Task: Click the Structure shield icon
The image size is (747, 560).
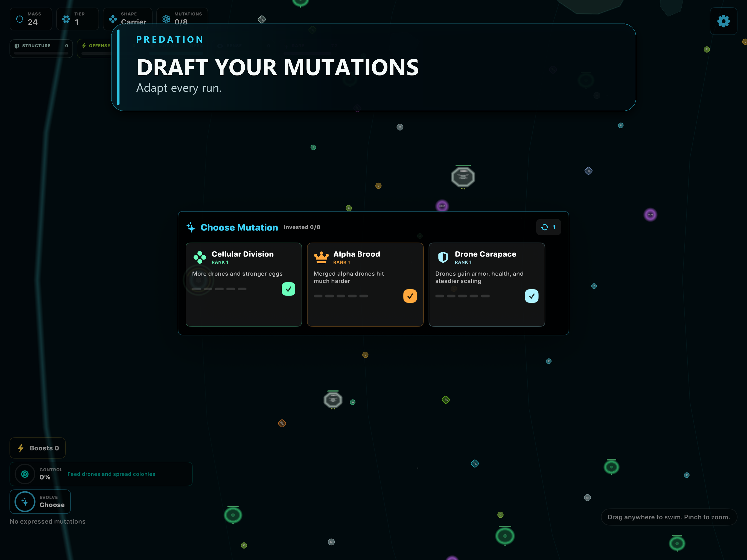Action: pos(17,46)
